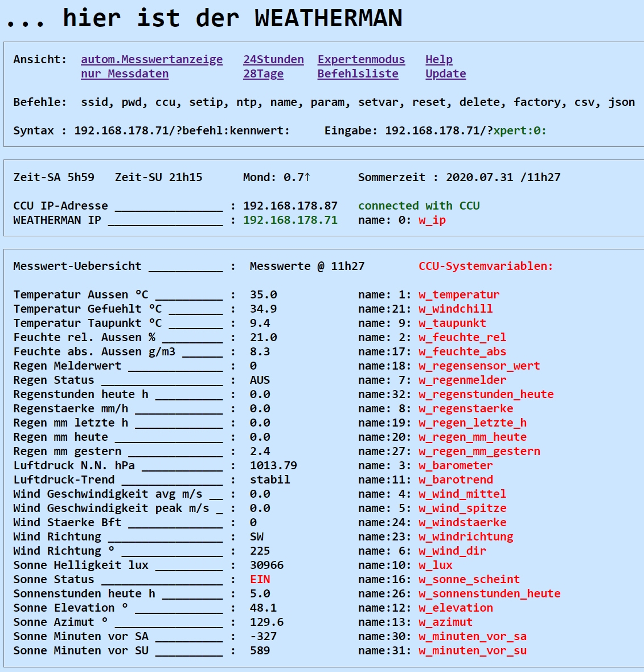
Task: Select the air pressure value 1013.79
Action: (x=273, y=465)
